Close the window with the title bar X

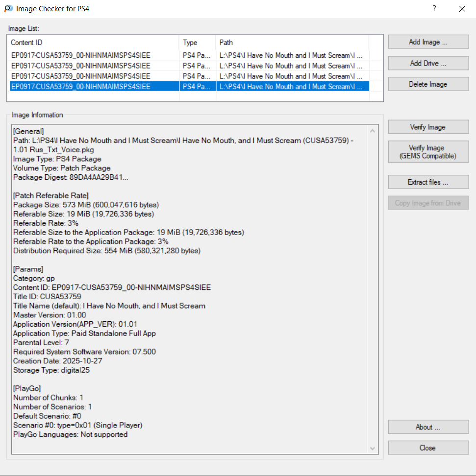point(462,9)
